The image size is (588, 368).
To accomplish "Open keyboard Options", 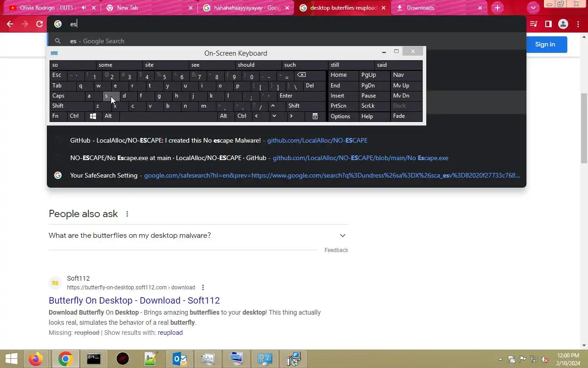I will coord(343,116).
